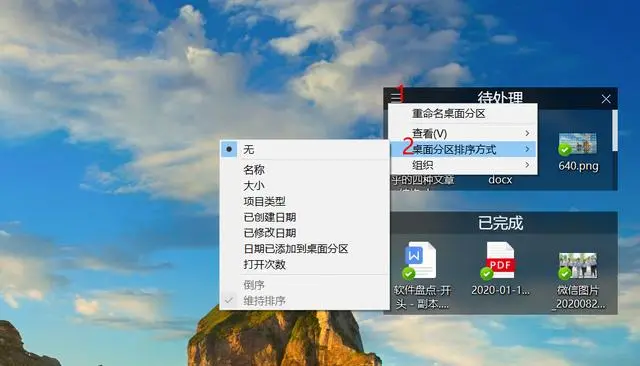Close the 待处理 partition panel

(606, 99)
